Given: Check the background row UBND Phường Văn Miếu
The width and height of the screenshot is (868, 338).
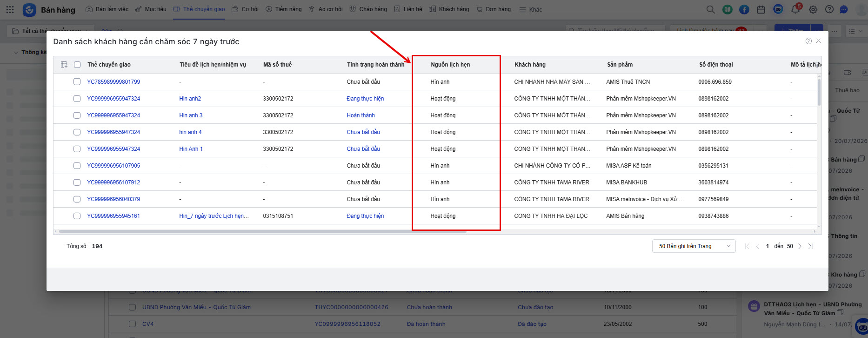Looking at the screenshot, I should 133,307.
